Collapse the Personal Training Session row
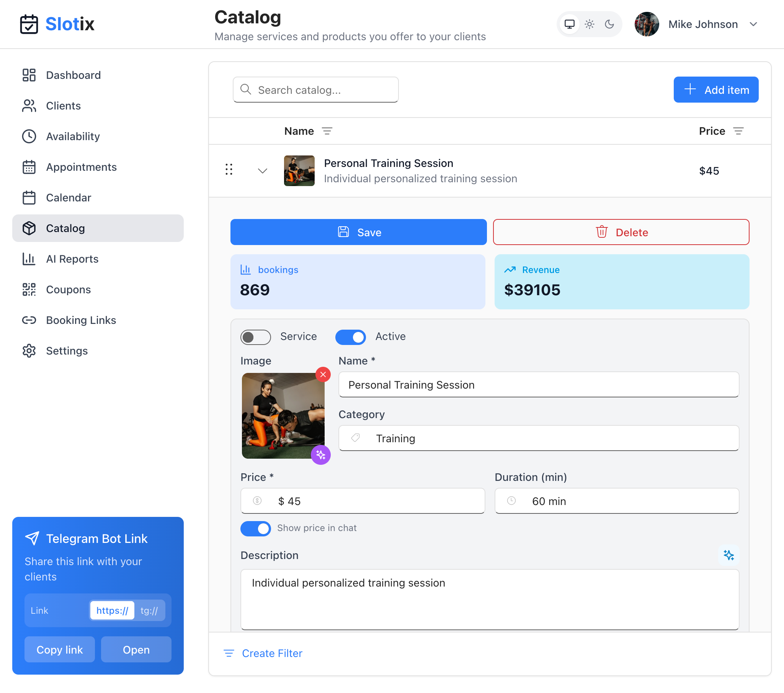 coord(262,171)
